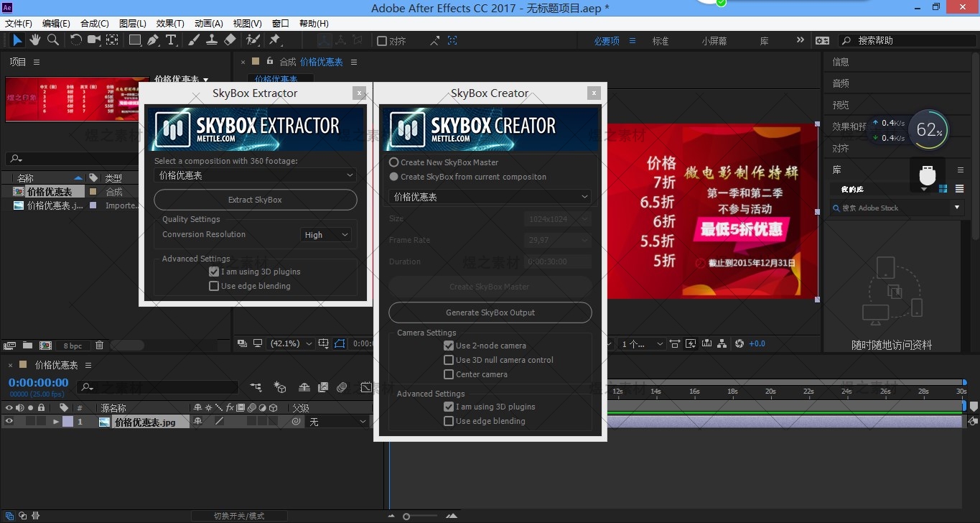Show more workspaces with double chevron
This screenshot has width=980, height=523.
pyautogui.click(x=801, y=40)
